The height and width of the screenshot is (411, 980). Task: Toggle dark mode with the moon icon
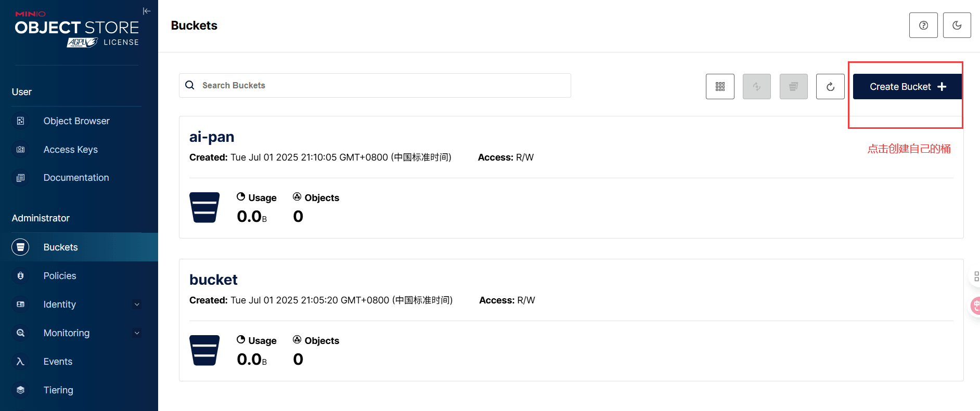957,25
